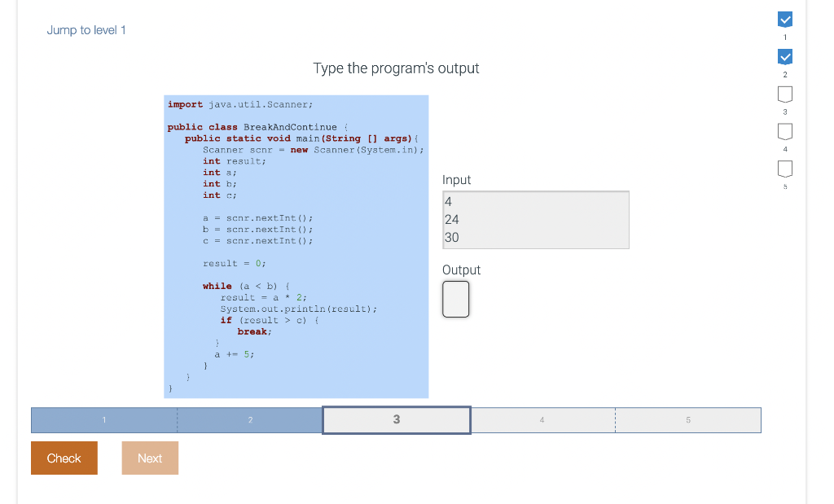Select the Input values box showing 4, 24, 30
This screenshot has height=504, width=834.
click(x=535, y=219)
